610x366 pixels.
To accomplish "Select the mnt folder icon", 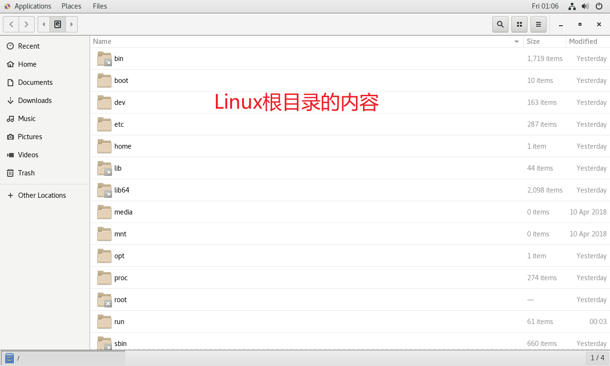I will pyautogui.click(x=104, y=234).
